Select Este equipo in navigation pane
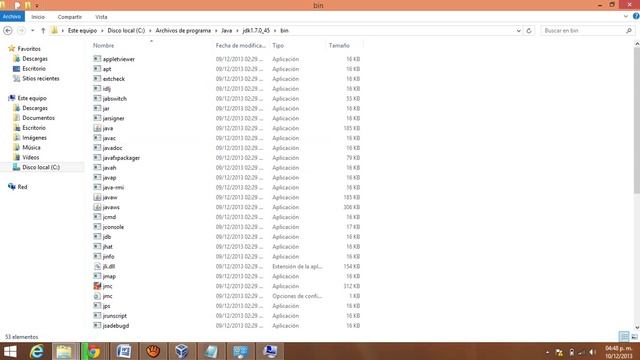This screenshot has height=360, width=640. click(32, 98)
